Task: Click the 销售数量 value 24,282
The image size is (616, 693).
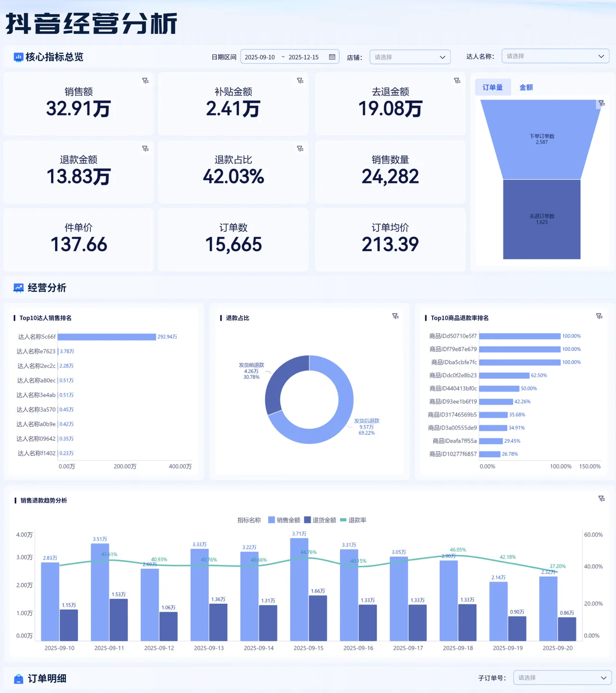Action: 390,177
